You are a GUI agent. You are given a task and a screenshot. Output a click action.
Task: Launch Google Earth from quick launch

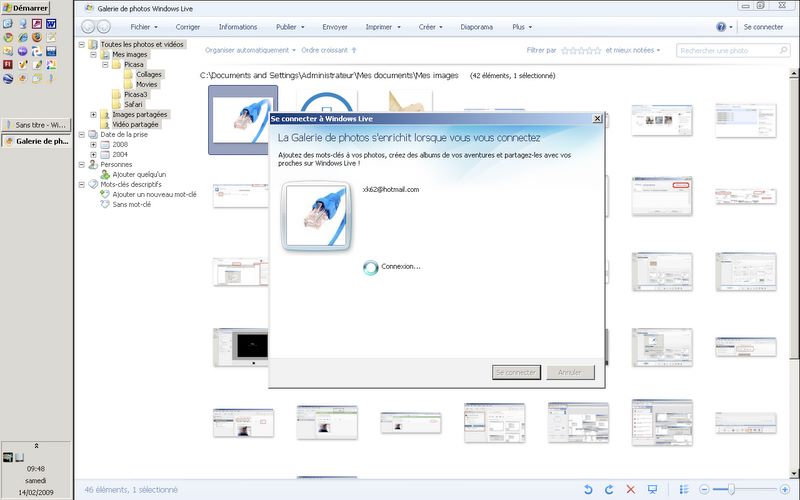[x=8, y=79]
